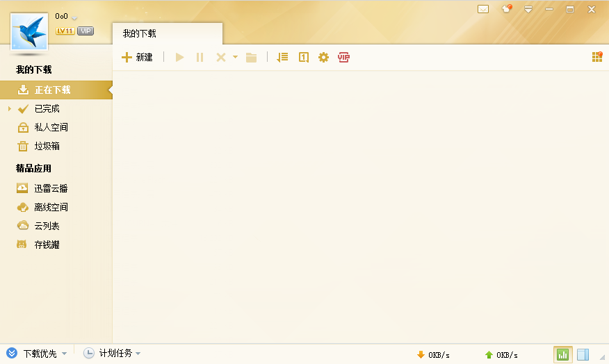Screen dimensions: 609x364
Task: Open the messages envelope icon in the title bar
Action: [x=483, y=9]
